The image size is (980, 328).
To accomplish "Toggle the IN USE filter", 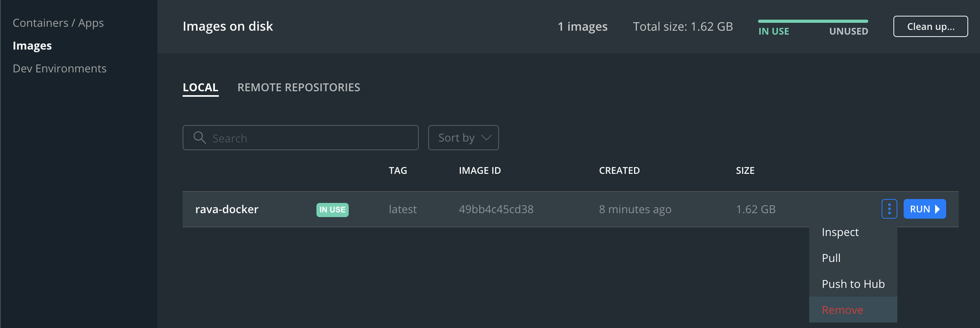I will click(774, 31).
